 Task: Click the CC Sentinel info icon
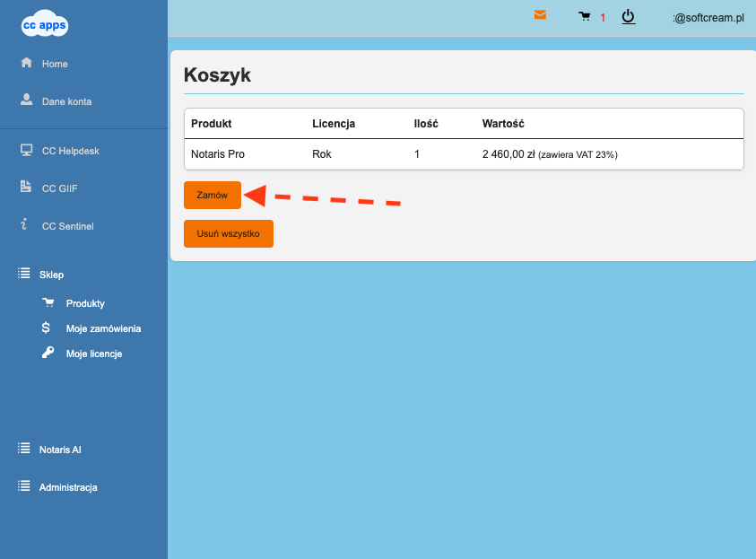coord(24,225)
